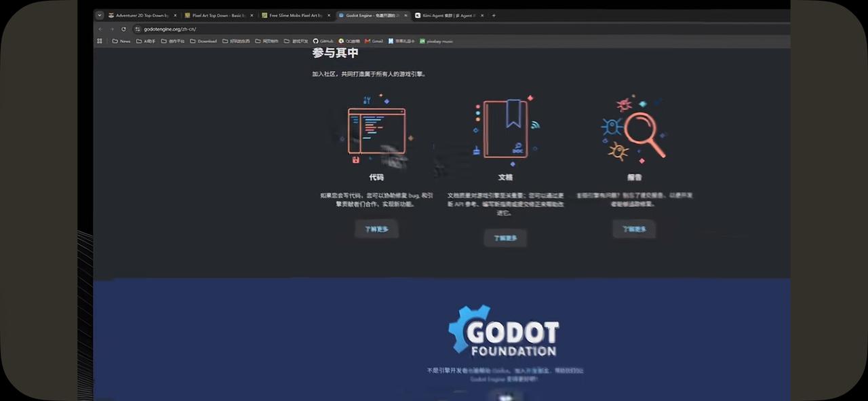Viewport: 868px width, 401px height.
Task: Close the Pixel Art Top Down tab
Action: (252, 15)
